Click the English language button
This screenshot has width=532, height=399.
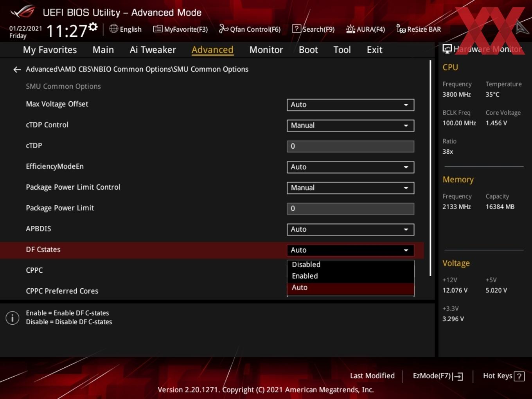point(126,29)
